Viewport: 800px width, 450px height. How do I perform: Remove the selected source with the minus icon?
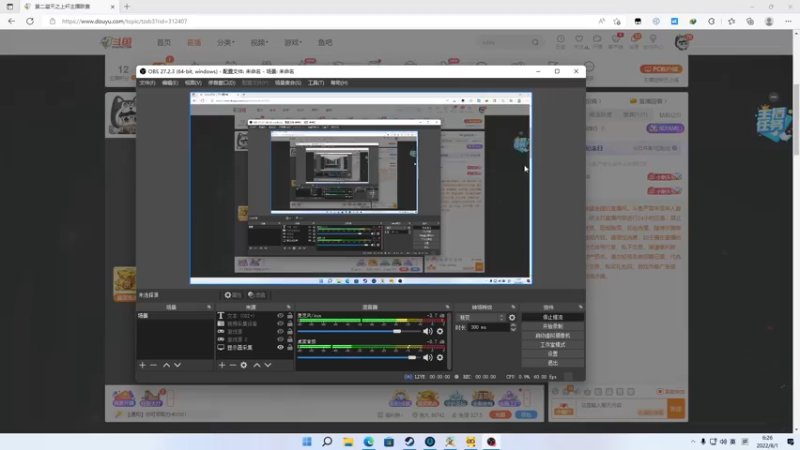click(x=233, y=365)
